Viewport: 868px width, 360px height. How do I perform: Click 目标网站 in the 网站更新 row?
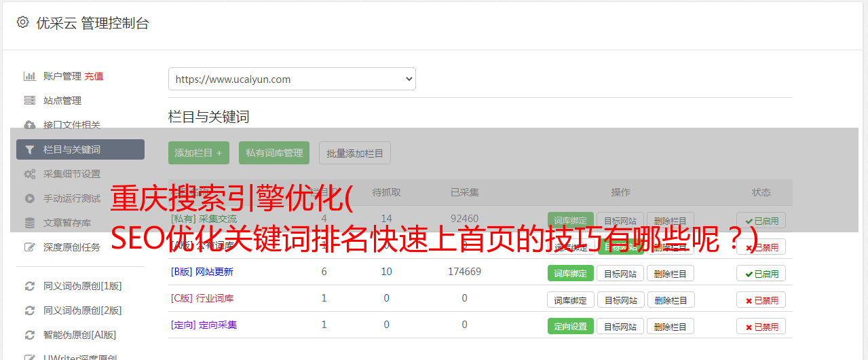click(620, 273)
